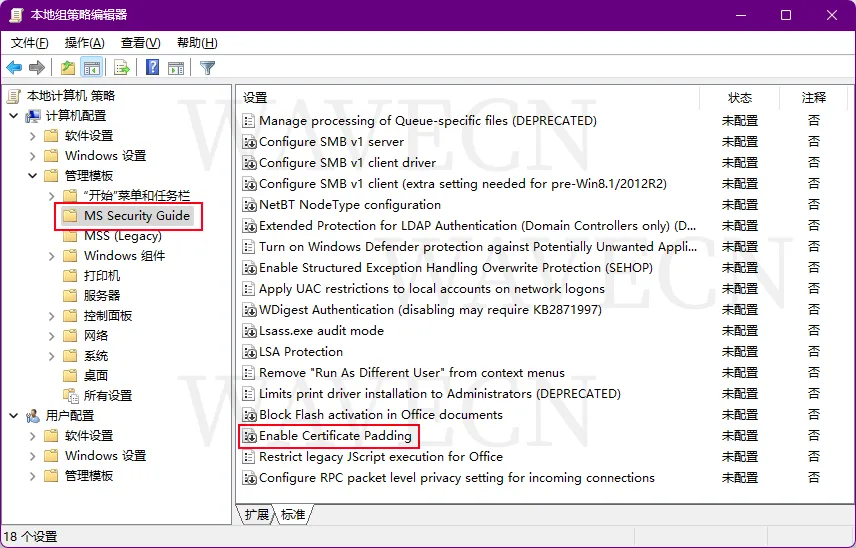Click the icon beside Configure SMB v1 client driver
Screen dimensions: 856x548
[x=249, y=163]
